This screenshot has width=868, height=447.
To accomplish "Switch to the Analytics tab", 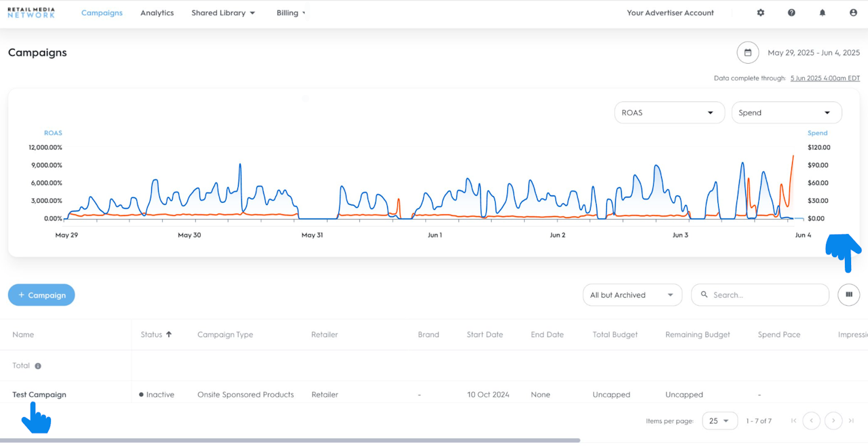I will click(157, 13).
